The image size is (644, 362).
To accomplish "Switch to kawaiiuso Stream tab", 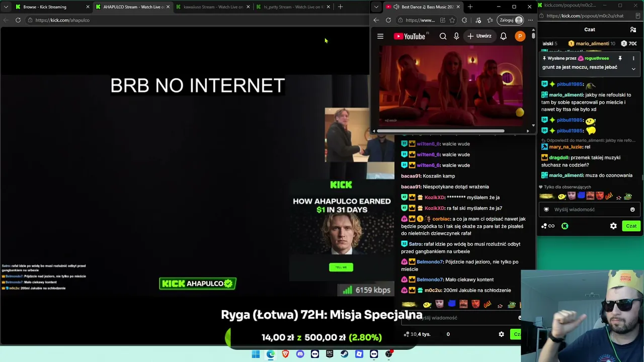I will [213, 7].
